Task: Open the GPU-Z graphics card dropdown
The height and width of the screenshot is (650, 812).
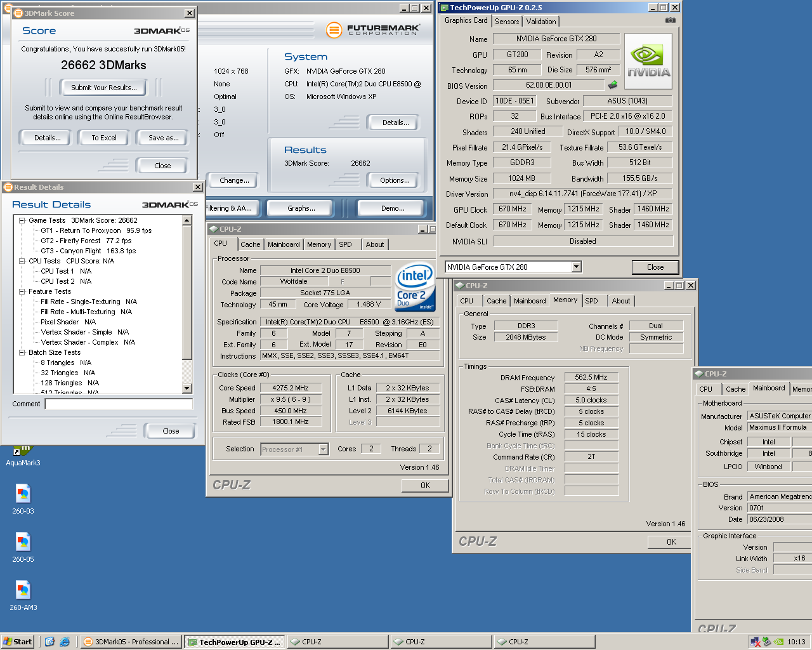Action: 576,267
